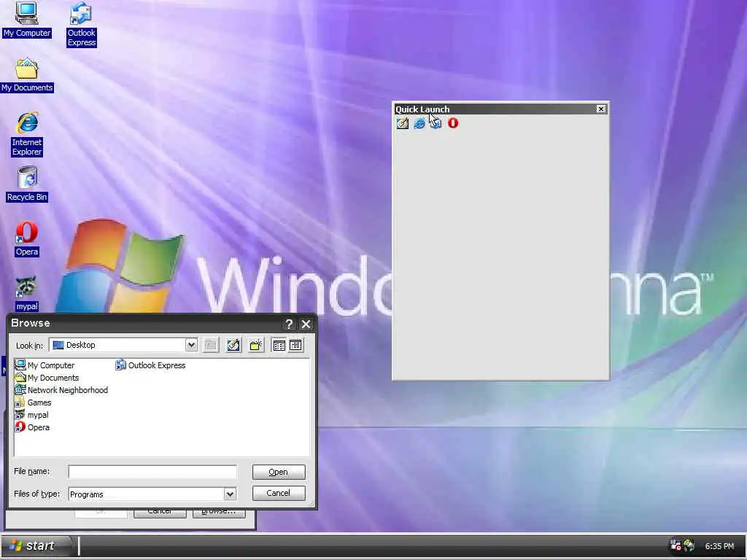
Task: Click the Browse dialog help question mark
Action: pyautogui.click(x=289, y=324)
